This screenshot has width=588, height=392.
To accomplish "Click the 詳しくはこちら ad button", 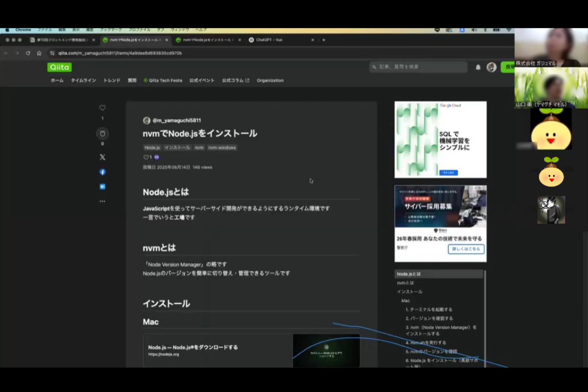I will 466,249.
